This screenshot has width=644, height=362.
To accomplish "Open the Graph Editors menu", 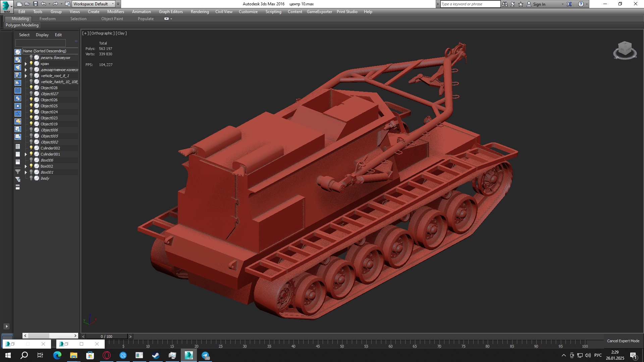I will pos(171,12).
